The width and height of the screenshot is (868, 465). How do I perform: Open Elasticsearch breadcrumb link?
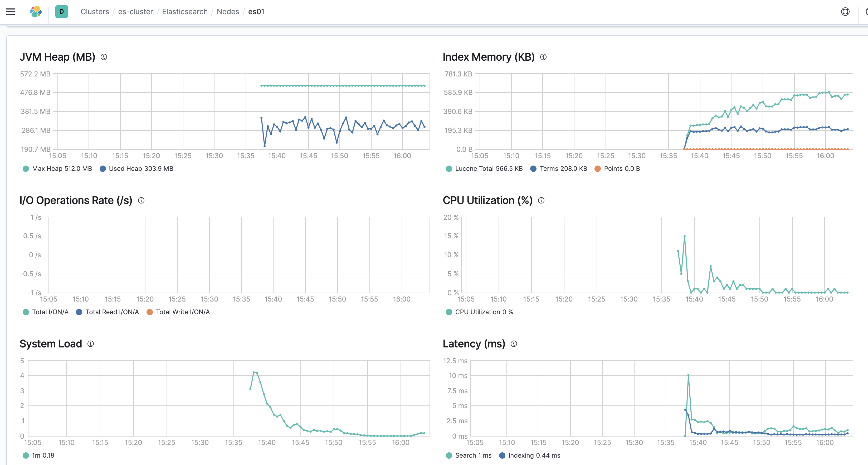185,12
